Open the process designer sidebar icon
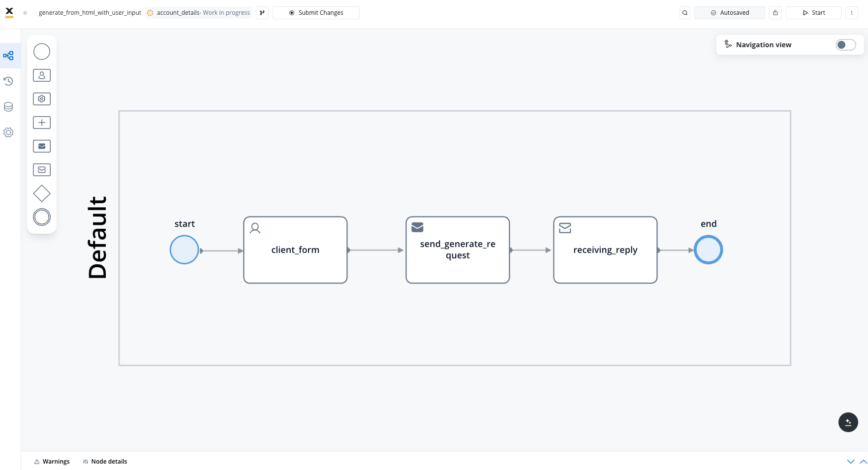 click(8, 56)
